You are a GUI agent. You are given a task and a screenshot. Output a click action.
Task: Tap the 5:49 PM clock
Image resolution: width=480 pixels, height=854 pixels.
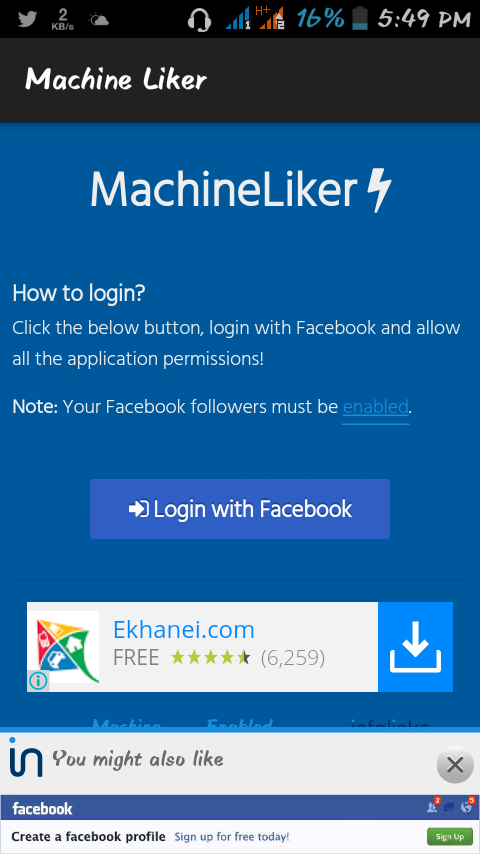[x=424, y=20]
